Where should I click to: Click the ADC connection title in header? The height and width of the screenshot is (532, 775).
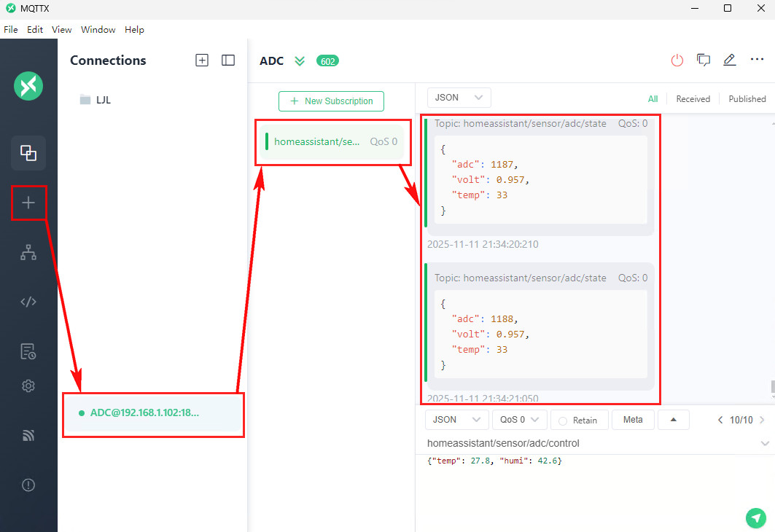click(272, 61)
